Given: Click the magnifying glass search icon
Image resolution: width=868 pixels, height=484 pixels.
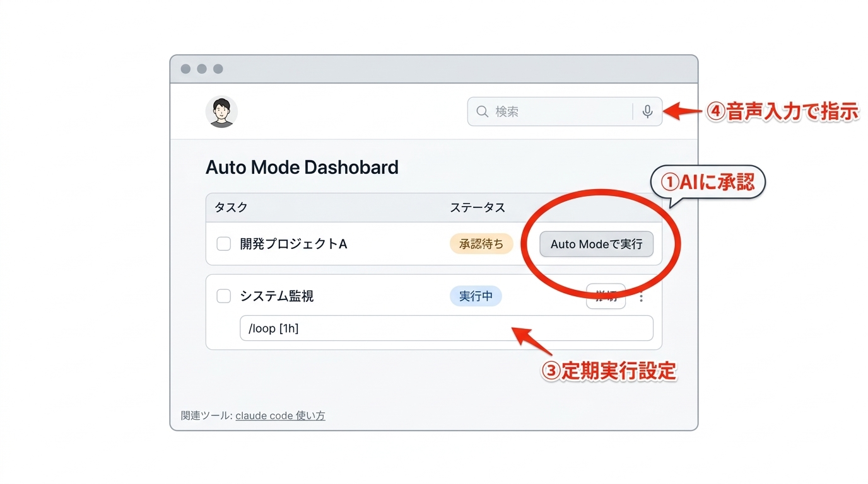Looking at the screenshot, I should 482,110.
